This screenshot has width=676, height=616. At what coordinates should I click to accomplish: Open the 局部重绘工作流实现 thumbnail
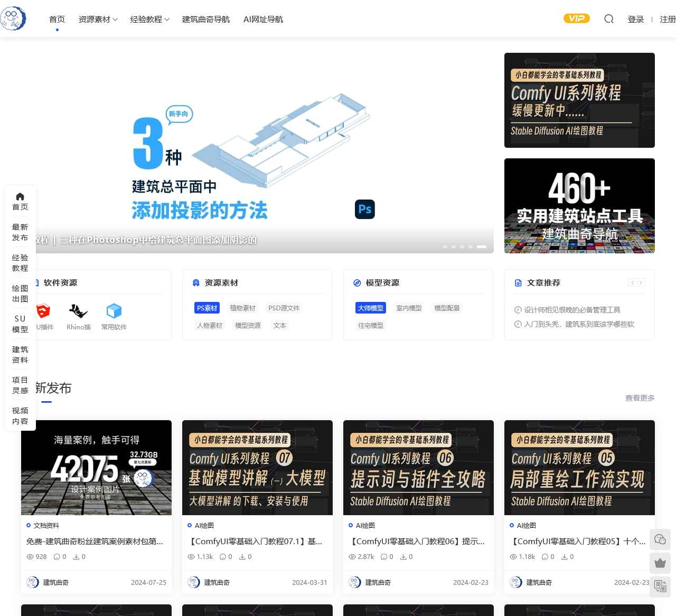579,468
